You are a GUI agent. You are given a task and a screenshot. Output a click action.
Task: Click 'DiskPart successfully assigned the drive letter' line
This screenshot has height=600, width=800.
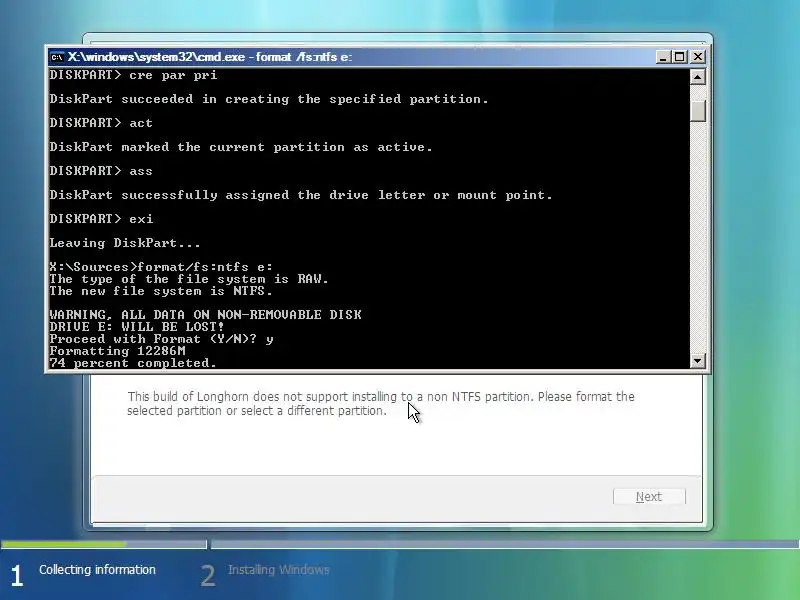(x=301, y=195)
